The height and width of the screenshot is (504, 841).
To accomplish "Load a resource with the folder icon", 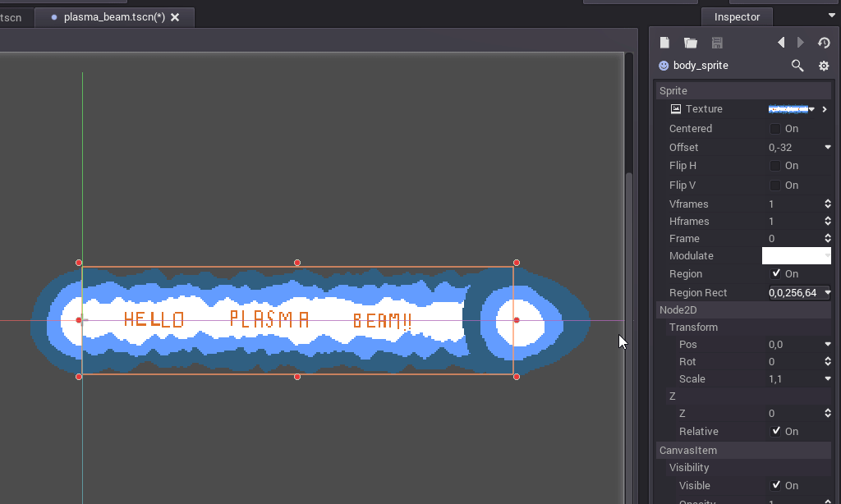I will click(x=691, y=43).
